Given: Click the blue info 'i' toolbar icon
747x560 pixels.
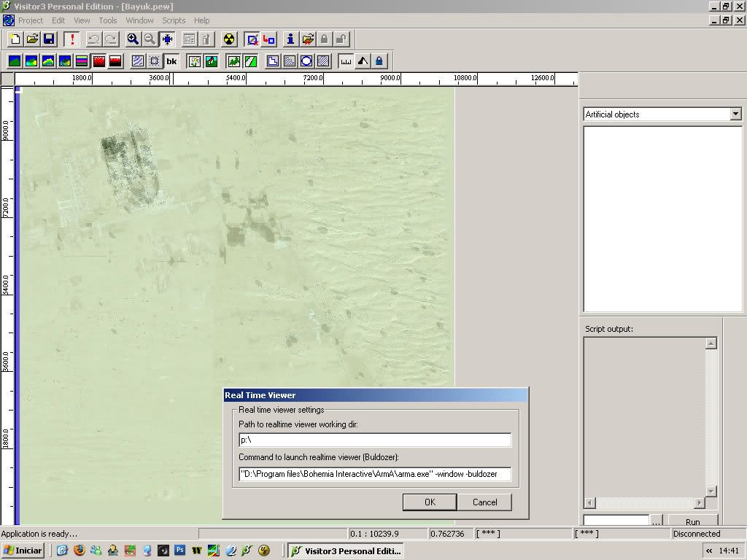Looking at the screenshot, I should pos(290,39).
